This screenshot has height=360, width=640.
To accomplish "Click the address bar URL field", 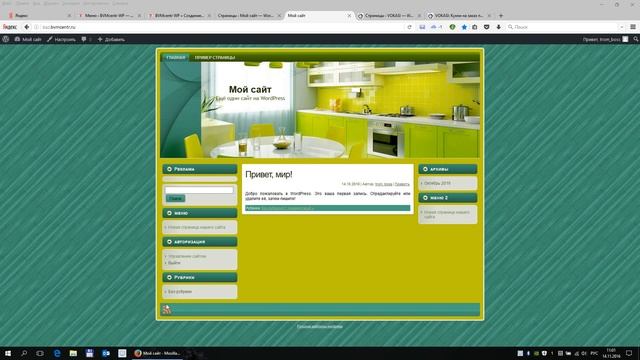I will 220,27.
